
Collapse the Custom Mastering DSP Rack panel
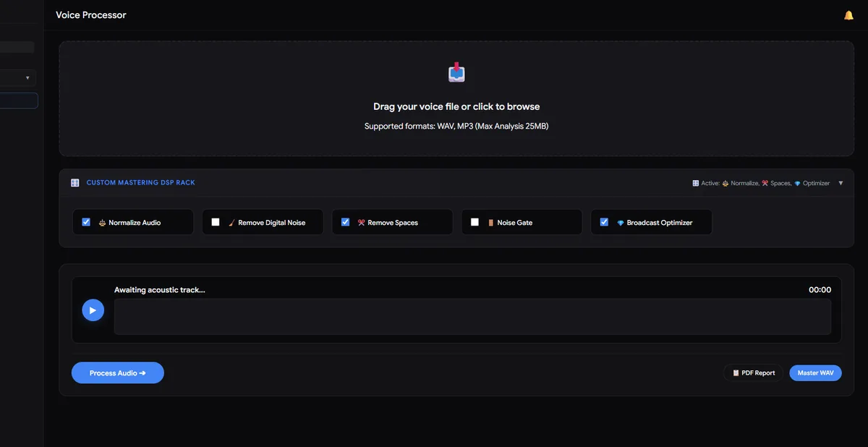[x=841, y=183]
